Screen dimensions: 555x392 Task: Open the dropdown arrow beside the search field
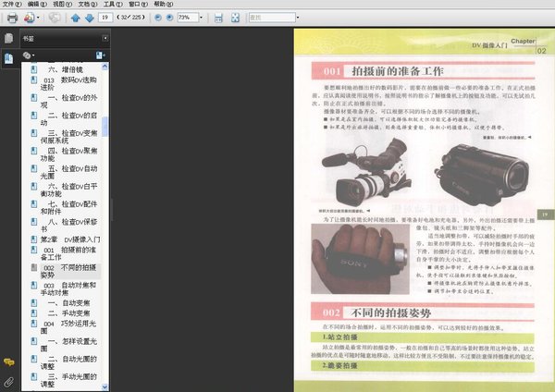(298, 18)
